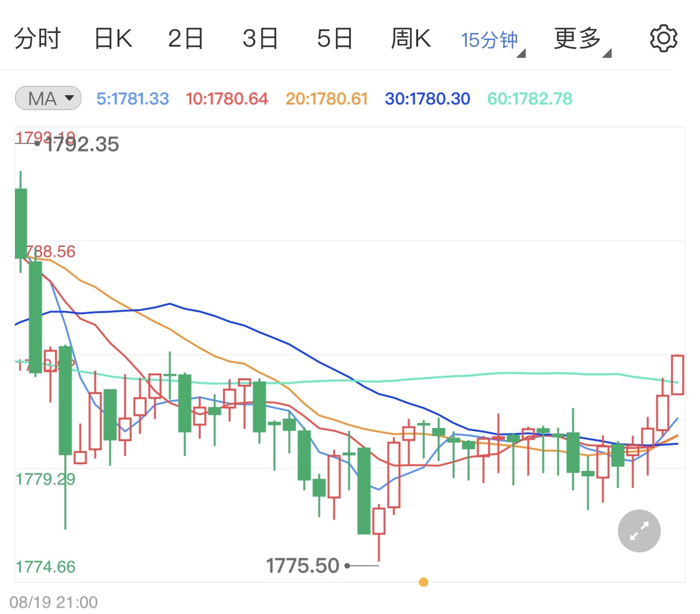700x614 pixels.
Task: Switch to the 周K weekly chart
Action: pyautogui.click(x=411, y=38)
